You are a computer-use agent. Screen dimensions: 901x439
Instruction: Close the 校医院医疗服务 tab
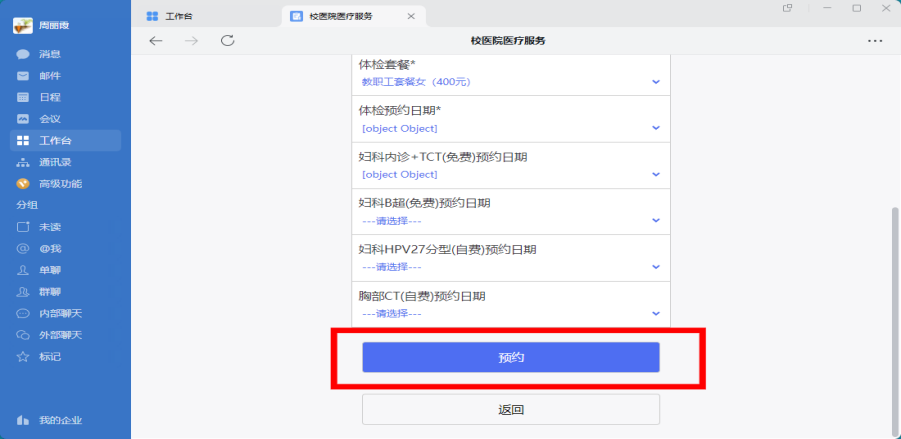(x=411, y=16)
